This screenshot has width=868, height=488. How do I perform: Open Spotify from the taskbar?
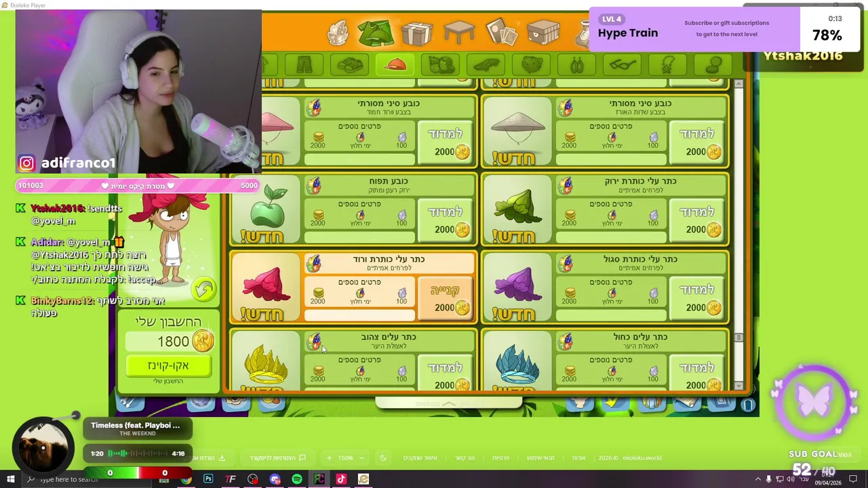tap(297, 479)
